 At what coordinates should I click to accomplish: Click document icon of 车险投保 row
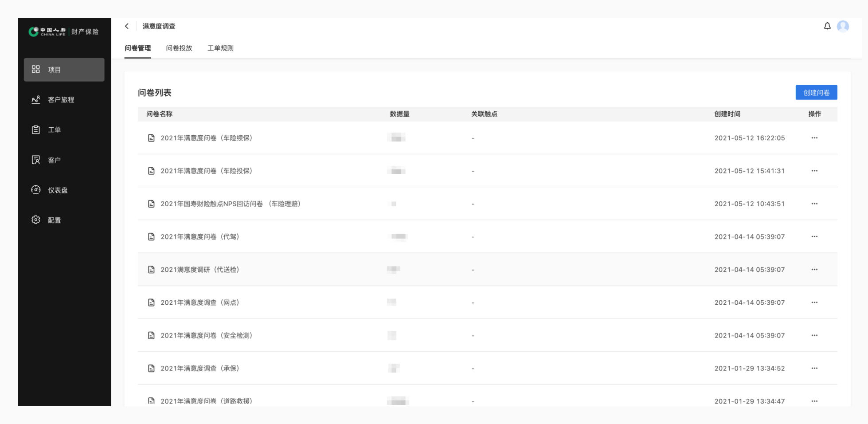tap(151, 171)
